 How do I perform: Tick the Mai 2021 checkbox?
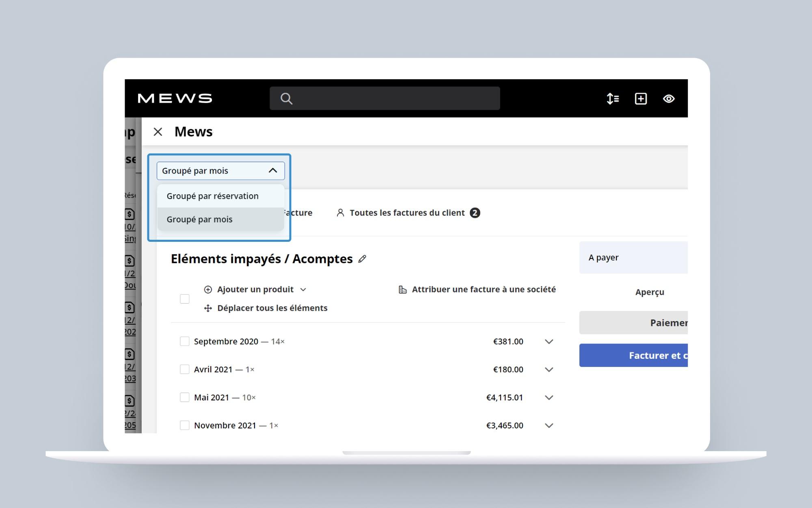point(185,397)
